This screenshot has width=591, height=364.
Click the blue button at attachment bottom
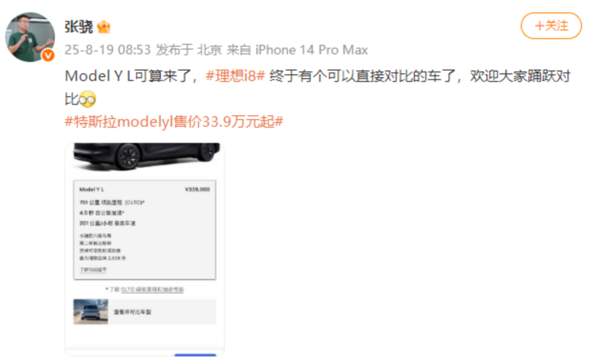(195, 355)
